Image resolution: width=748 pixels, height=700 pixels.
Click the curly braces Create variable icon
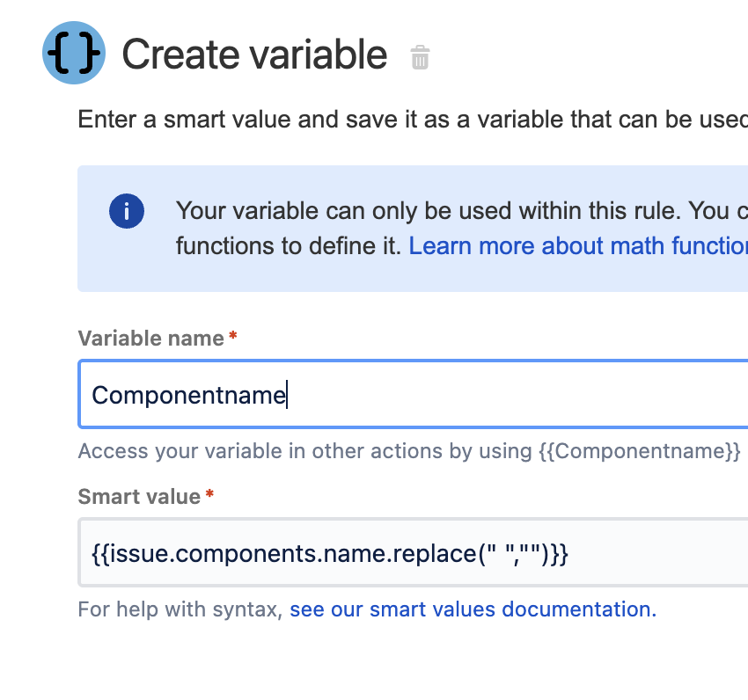pos(74,53)
